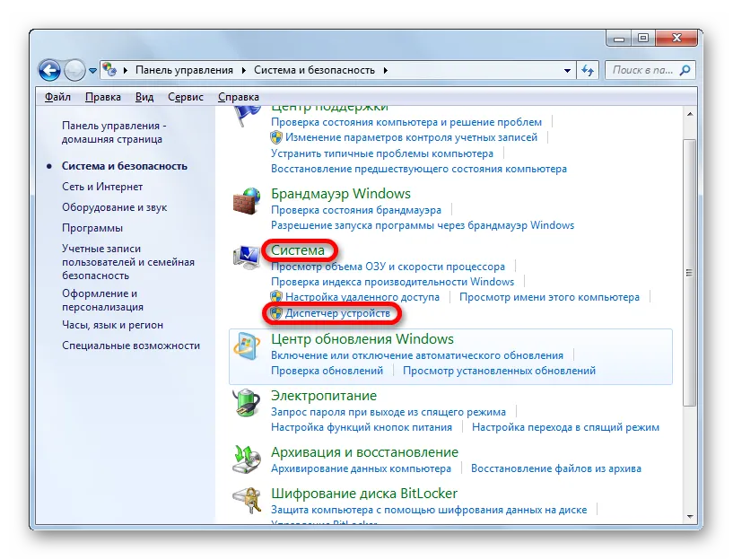Click Панель управления breadcrumb segment

tap(184, 70)
